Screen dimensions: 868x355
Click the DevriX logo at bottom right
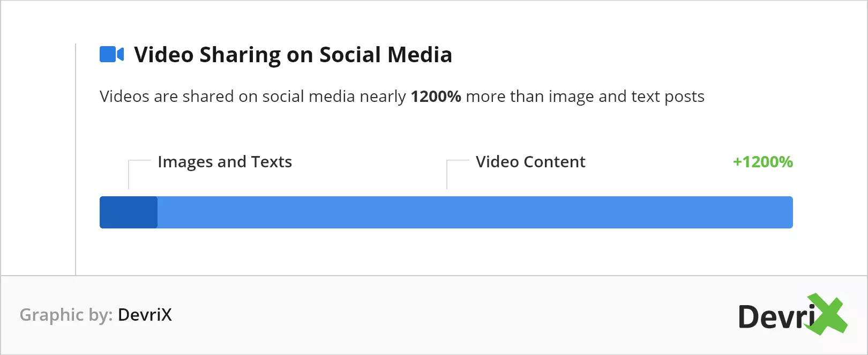792,314
